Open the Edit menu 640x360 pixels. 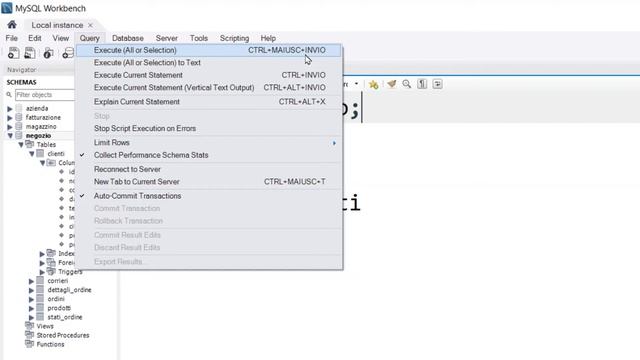pos(35,38)
